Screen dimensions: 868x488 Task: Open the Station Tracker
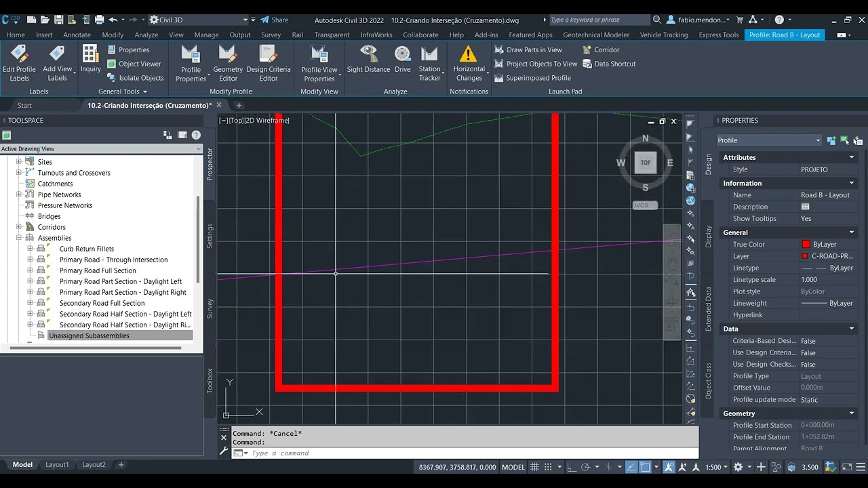[430, 64]
